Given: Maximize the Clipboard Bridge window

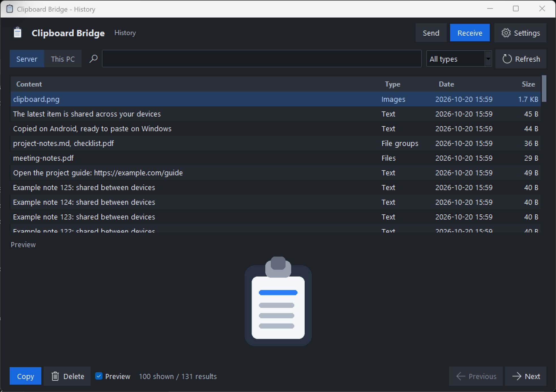Looking at the screenshot, I should click(516, 9).
